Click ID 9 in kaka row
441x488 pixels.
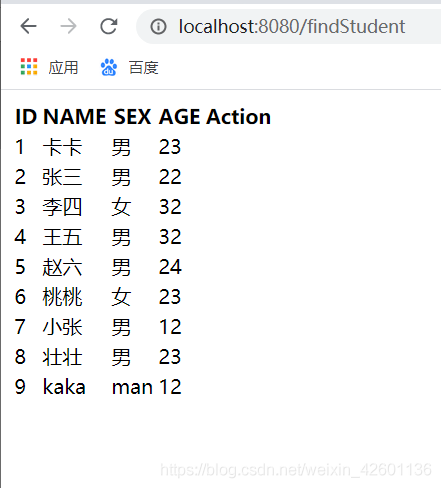[x=20, y=387]
